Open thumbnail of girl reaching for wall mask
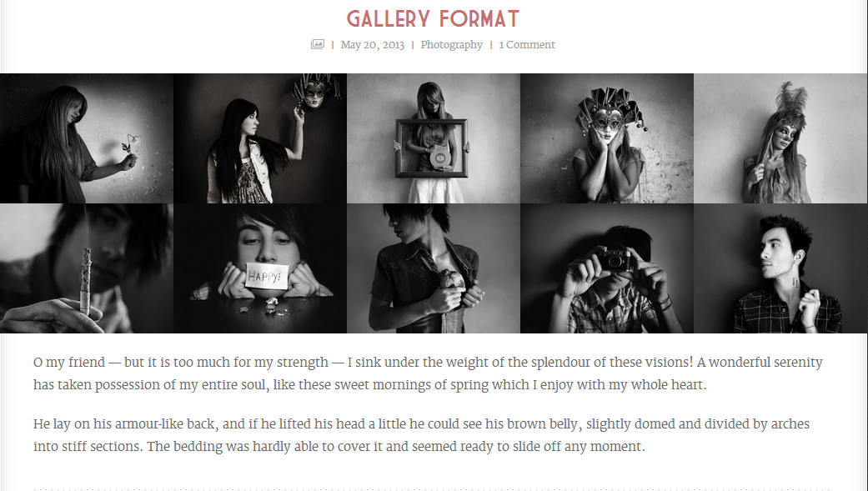 (x=260, y=138)
